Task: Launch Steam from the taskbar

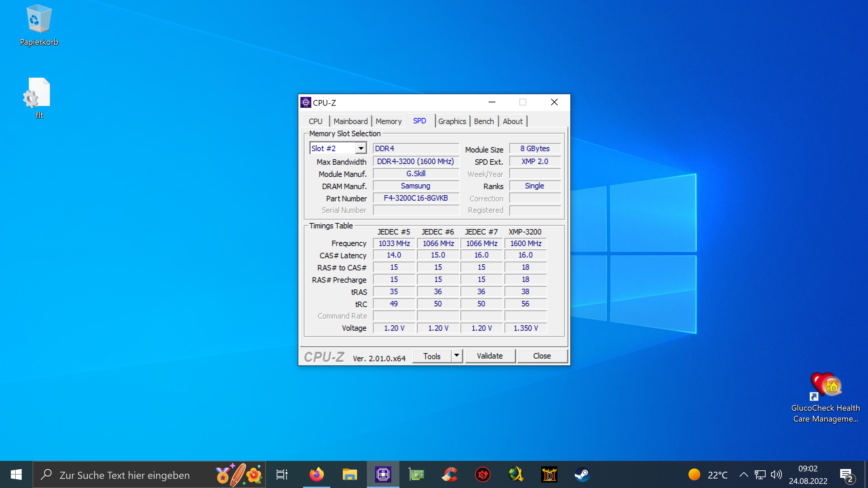Action: pos(582,474)
